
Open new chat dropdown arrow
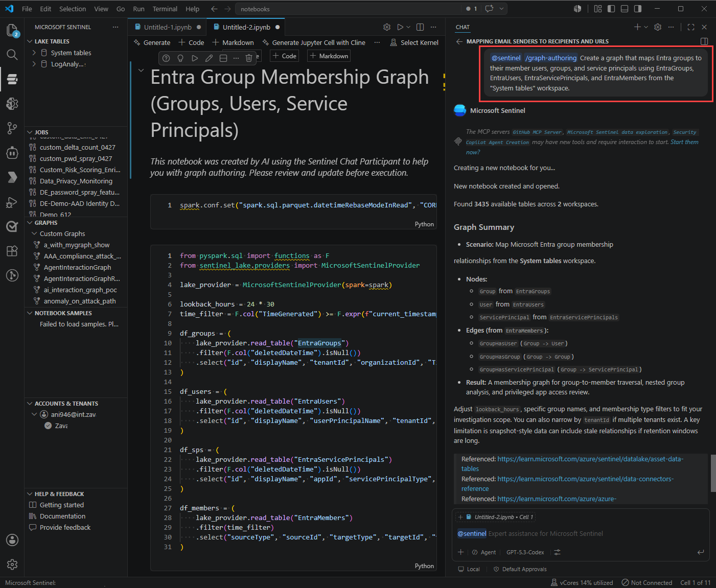646,27
